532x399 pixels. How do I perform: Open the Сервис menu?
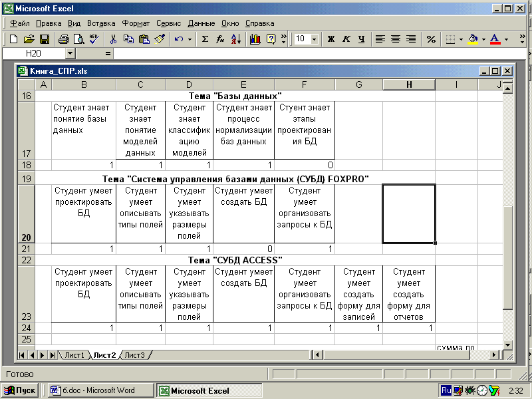click(169, 23)
